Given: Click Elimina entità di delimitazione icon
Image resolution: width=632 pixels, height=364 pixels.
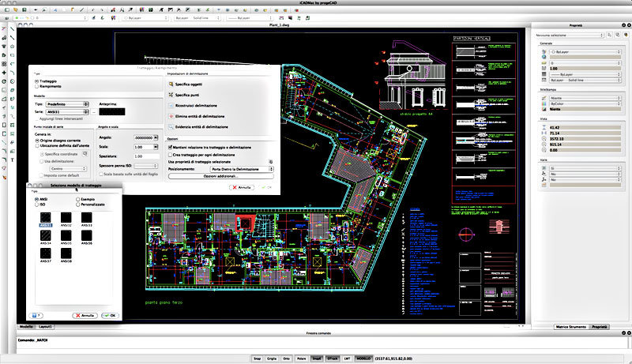Looking at the screenshot, I should pos(170,116).
